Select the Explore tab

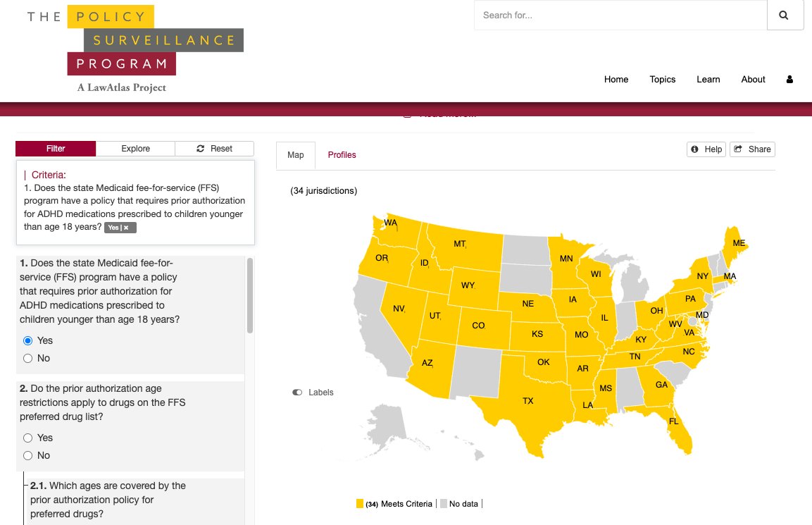(136, 149)
